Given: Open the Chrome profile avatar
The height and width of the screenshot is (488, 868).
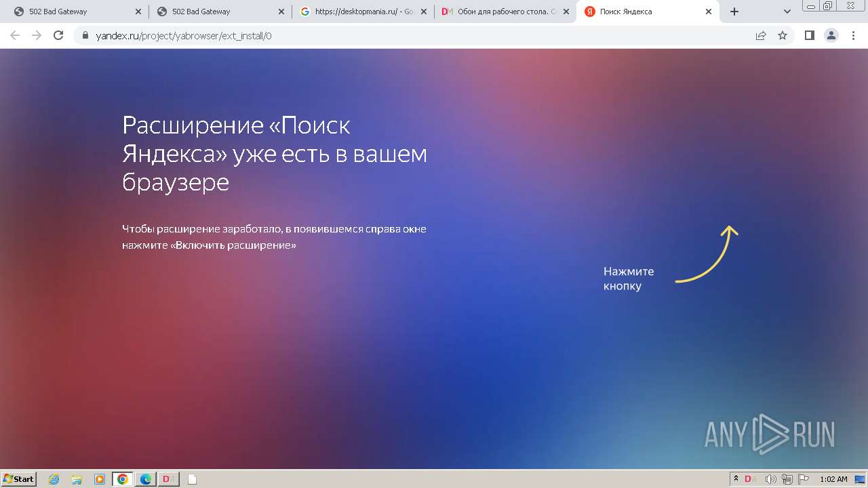Looking at the screenshot, I should tap(831, 35).
